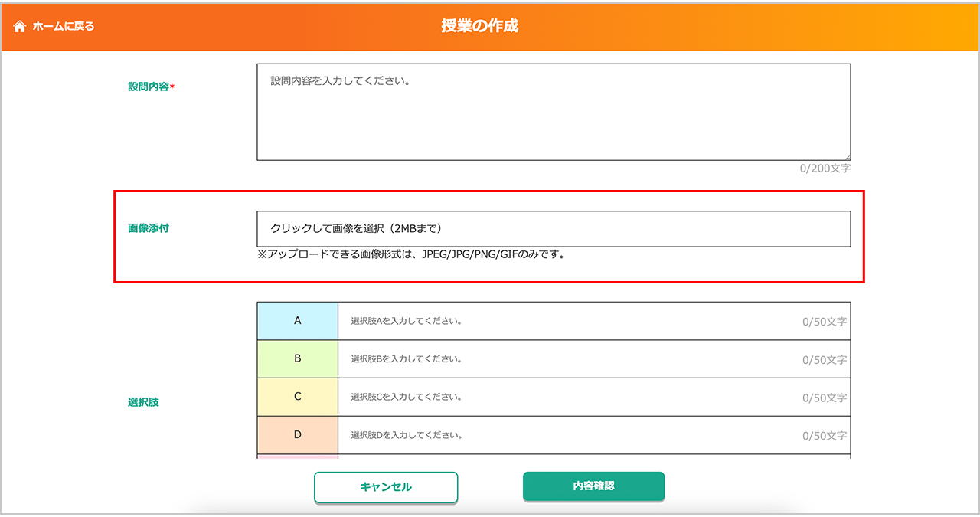The image size is (980, 517).
Task: Focus the 選択肢C input field
Action: pyautogui.click(x=567, y=398)
